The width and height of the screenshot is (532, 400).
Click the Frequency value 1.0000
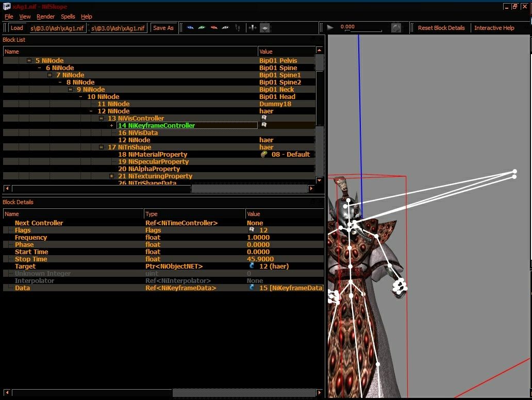click(258, 237)
